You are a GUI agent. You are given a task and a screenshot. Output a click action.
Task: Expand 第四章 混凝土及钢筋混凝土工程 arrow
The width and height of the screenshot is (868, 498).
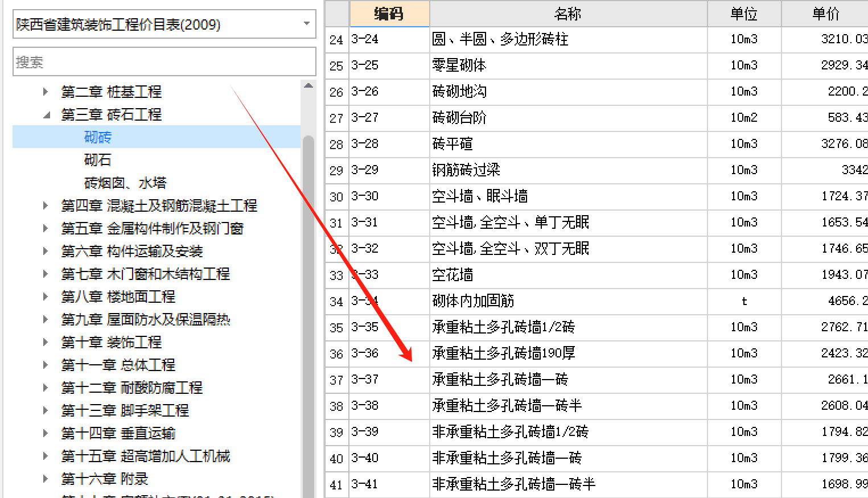point(45,205)
